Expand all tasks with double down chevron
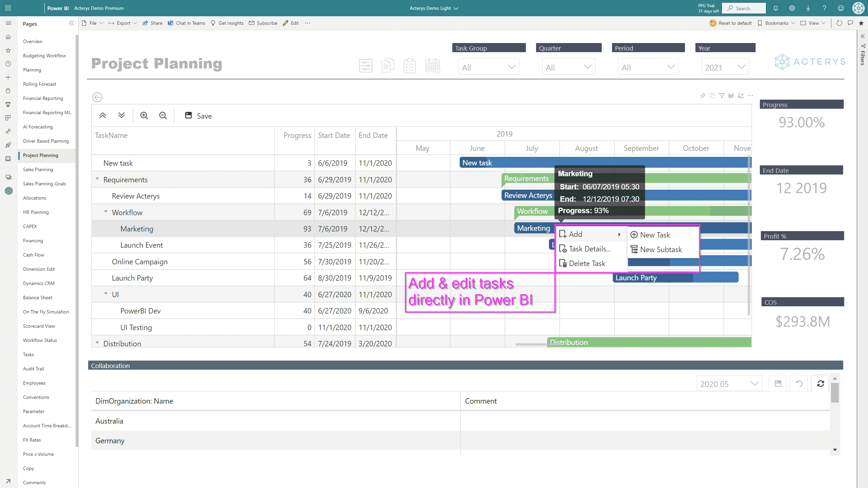The width and height of the screenshot is (868, 488). point(121,116)
